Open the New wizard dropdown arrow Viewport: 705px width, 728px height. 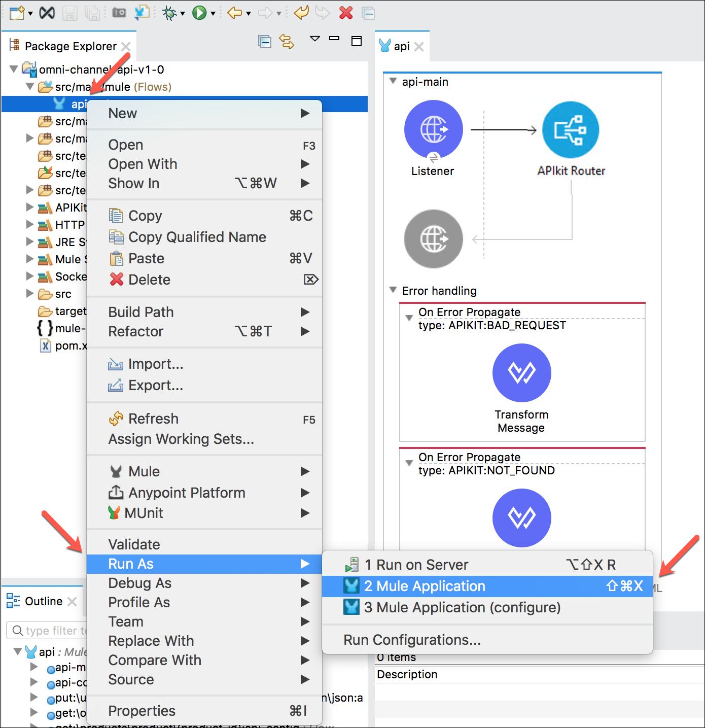[x=30, y=13]
